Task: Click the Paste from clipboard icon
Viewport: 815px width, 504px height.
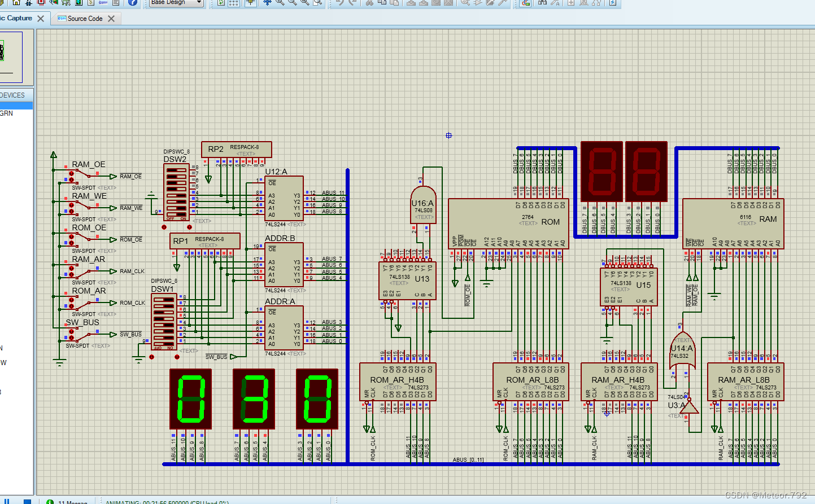Action: tap(394, 2)
